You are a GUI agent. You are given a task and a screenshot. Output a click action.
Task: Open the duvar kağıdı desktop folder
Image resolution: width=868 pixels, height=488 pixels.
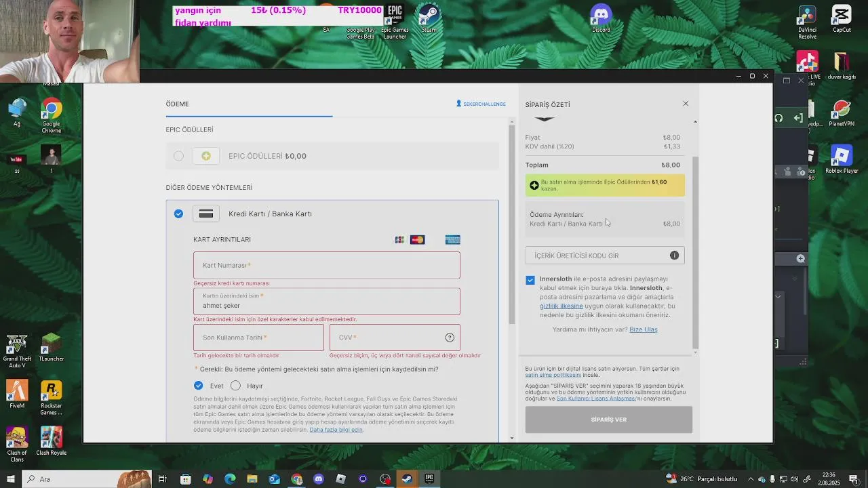842,66
